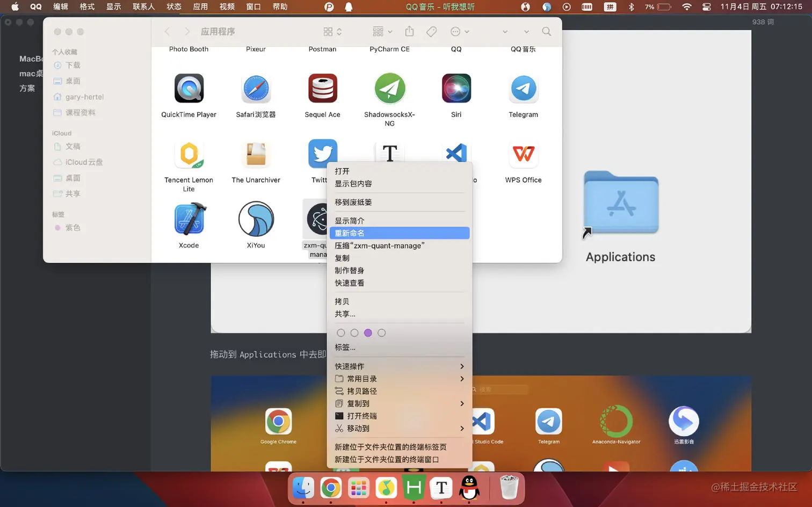
Task: Choose 拷贝路径 in the context menu
Action: (x=399, y=391)
